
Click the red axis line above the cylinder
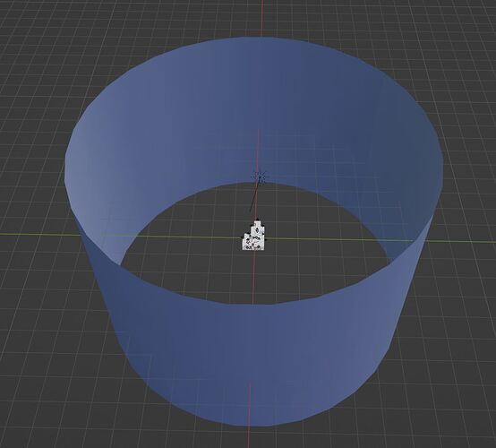[262, 17]
